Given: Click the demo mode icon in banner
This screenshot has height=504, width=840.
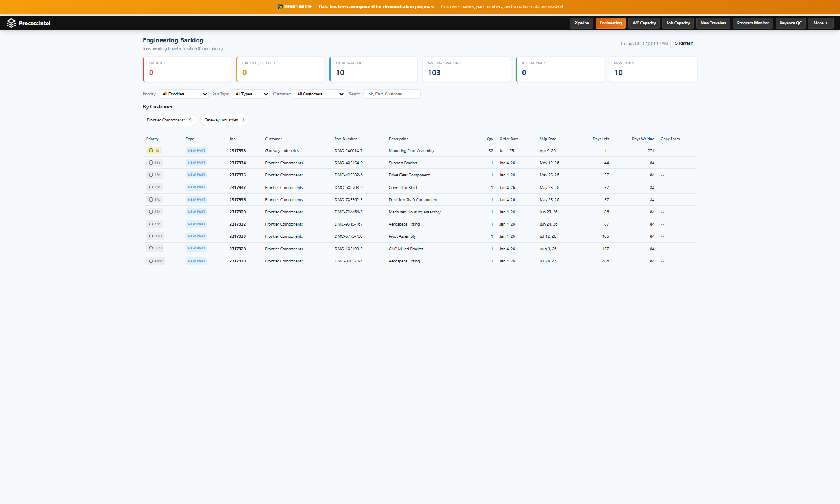Looking at the screenshot, I should click(280, 7).
